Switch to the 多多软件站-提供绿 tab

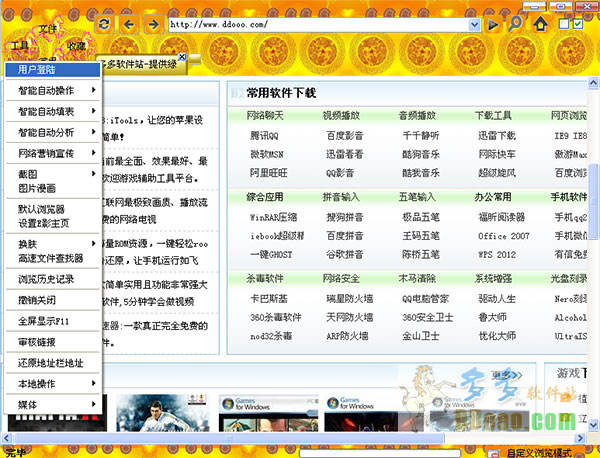pos(140,64)
